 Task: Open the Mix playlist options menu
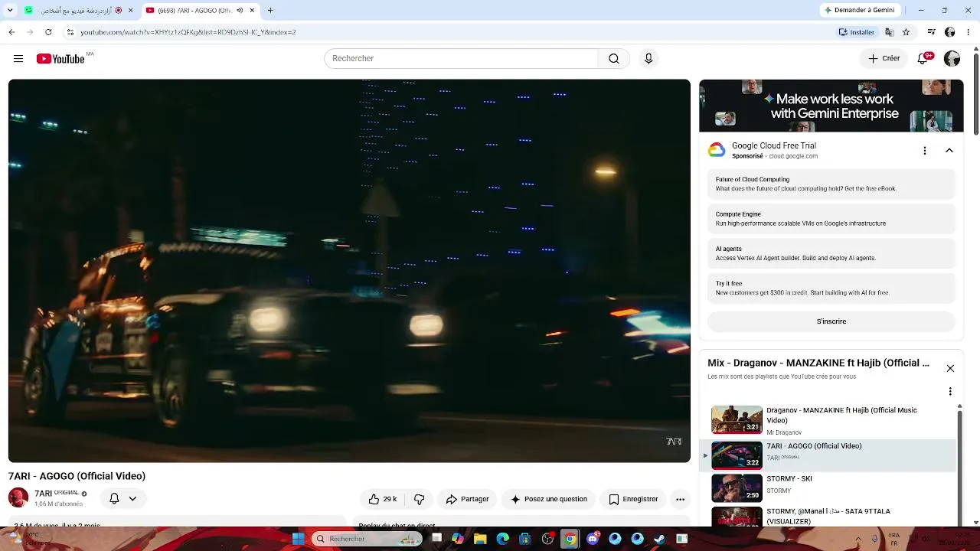(x=950, y=391)
